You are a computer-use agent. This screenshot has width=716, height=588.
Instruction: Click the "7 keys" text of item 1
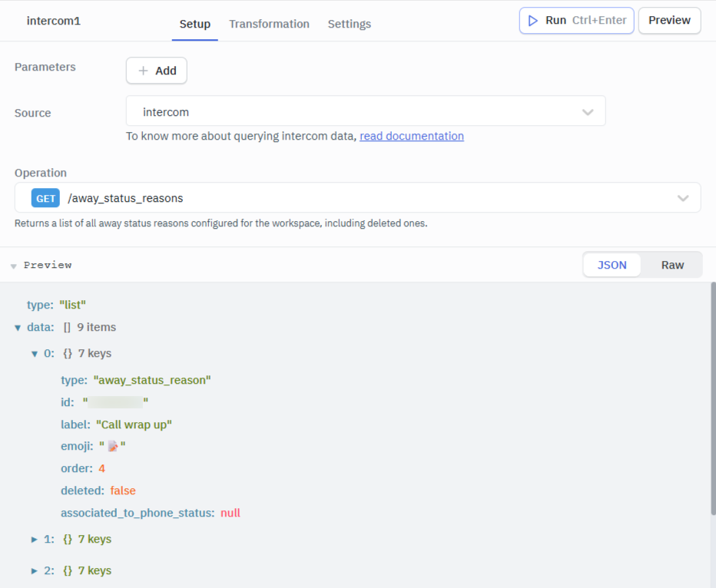tap(94, 539)
